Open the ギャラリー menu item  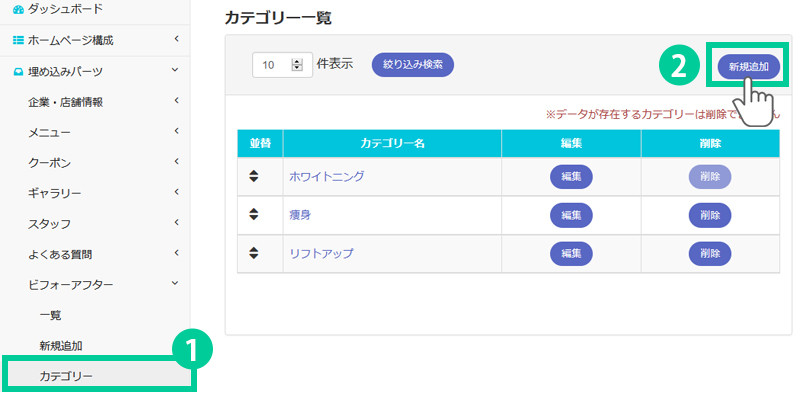55,192
